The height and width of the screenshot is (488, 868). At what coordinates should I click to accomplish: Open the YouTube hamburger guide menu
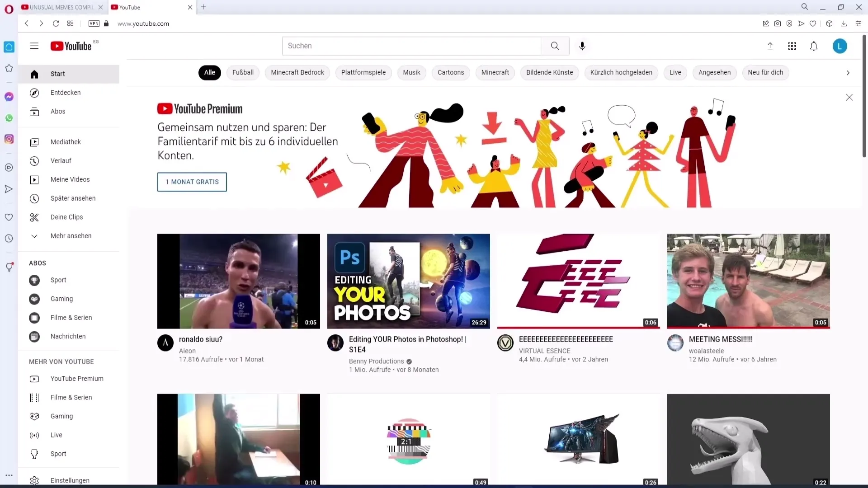coord(34,46)
